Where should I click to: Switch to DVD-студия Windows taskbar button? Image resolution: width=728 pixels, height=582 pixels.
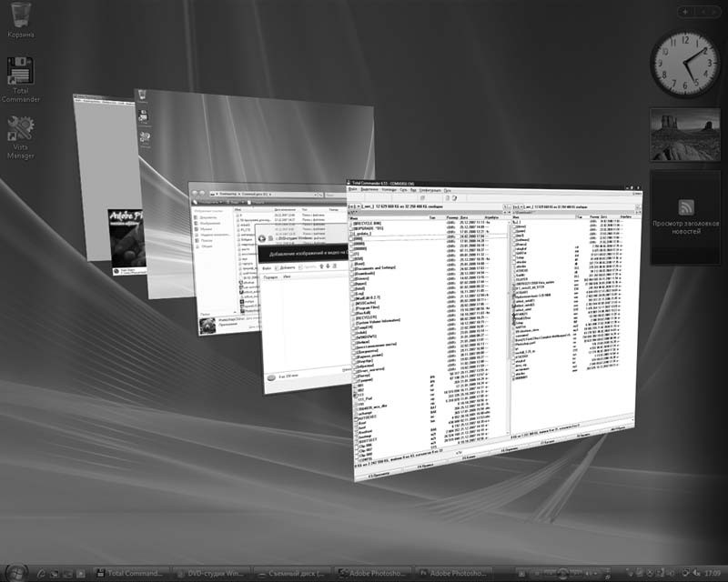pos(209,573)
